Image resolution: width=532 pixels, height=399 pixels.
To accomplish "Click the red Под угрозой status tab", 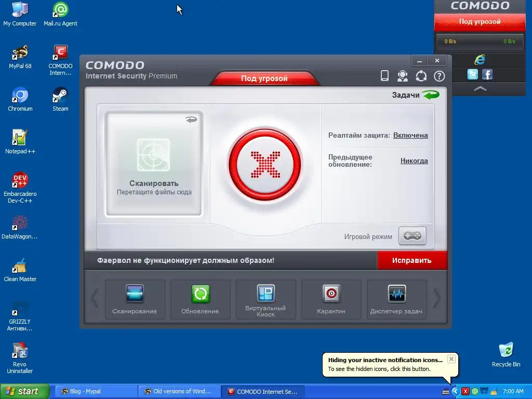I will 264,78.
